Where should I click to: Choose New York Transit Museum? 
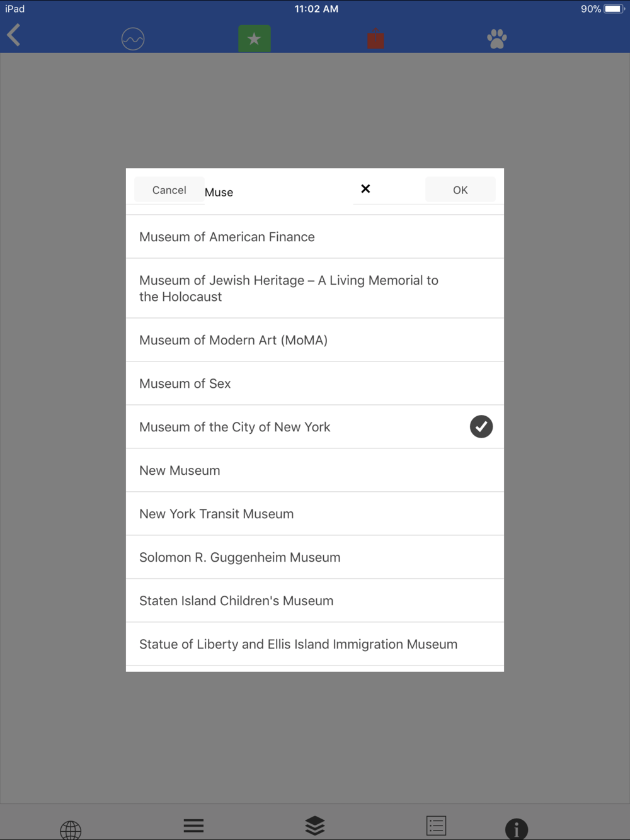tap(315, 514)
